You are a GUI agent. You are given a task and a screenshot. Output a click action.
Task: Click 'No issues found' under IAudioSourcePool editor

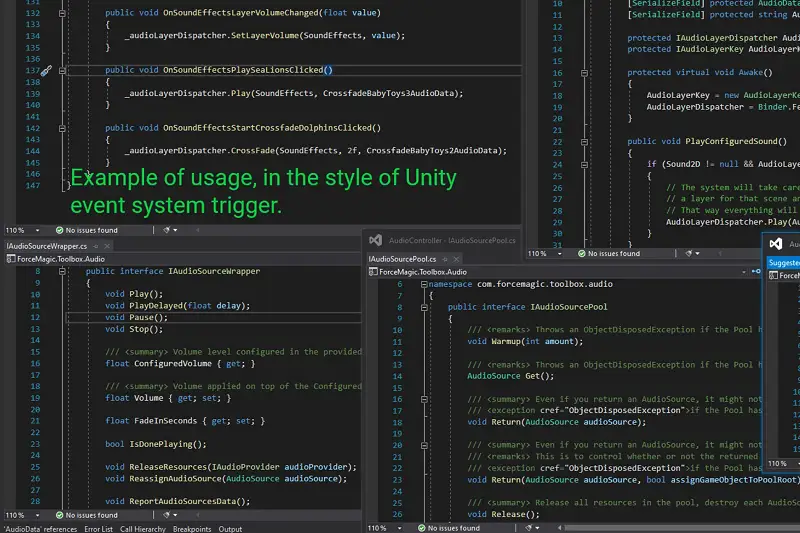click(454, 528)
